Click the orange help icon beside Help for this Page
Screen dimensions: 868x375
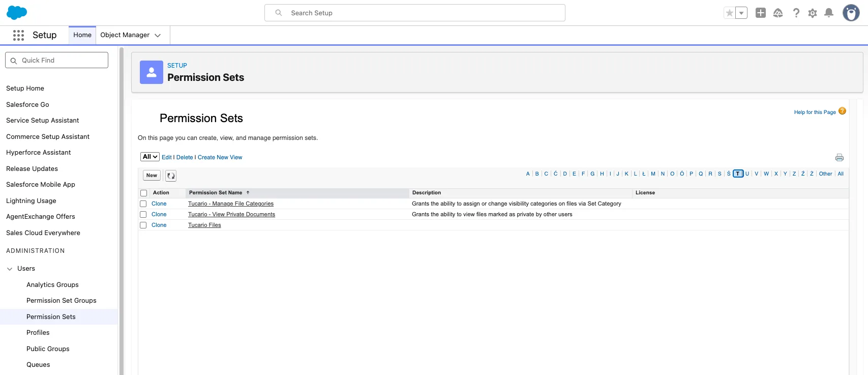(x=842, y=111)
